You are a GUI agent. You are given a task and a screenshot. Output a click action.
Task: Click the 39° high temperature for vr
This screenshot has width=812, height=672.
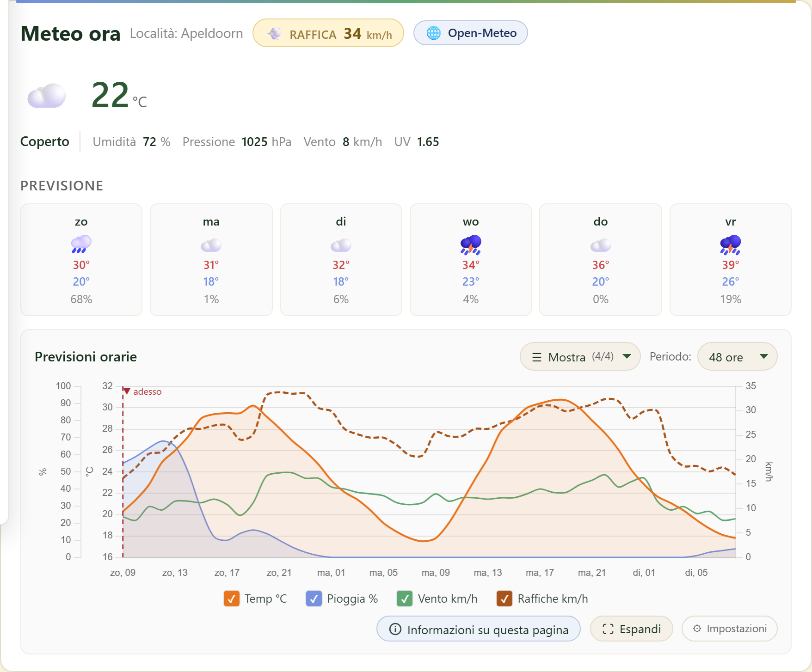[731, 265]
